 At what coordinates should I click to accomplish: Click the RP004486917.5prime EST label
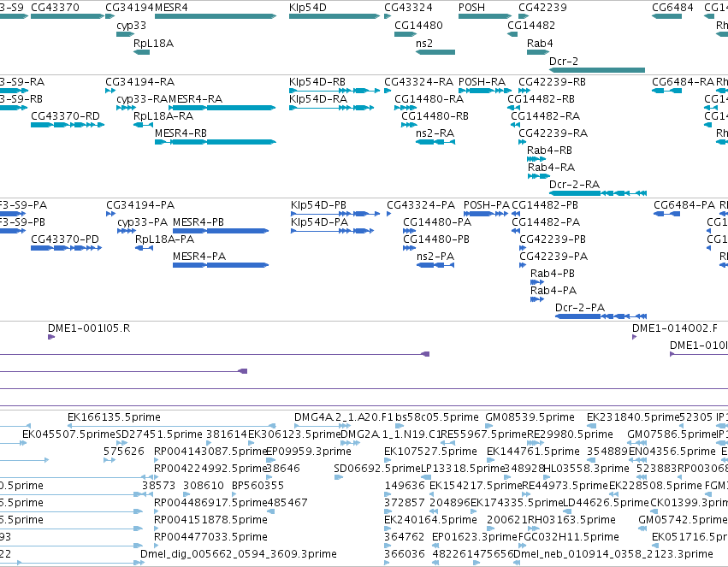(x=210, y=503)
